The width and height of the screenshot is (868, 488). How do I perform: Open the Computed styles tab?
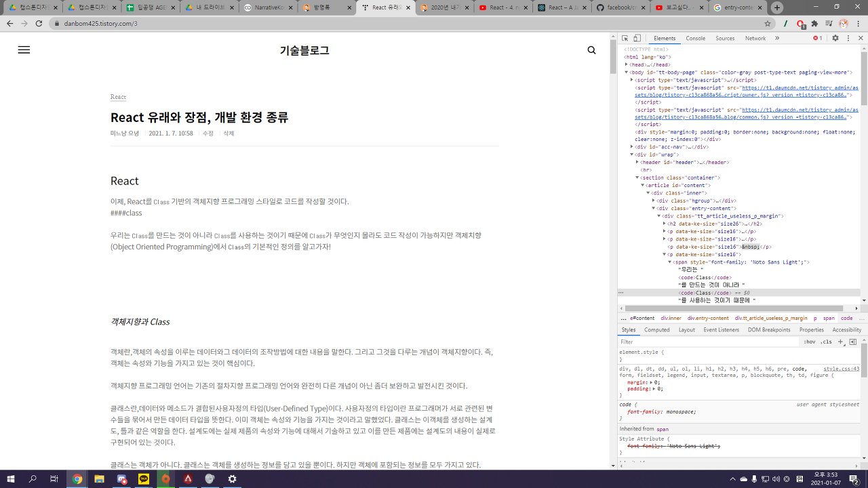(656, 330)
